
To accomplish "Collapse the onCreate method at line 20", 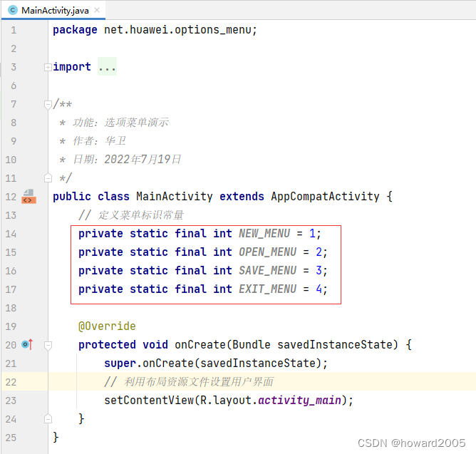I will click(48, 345).
